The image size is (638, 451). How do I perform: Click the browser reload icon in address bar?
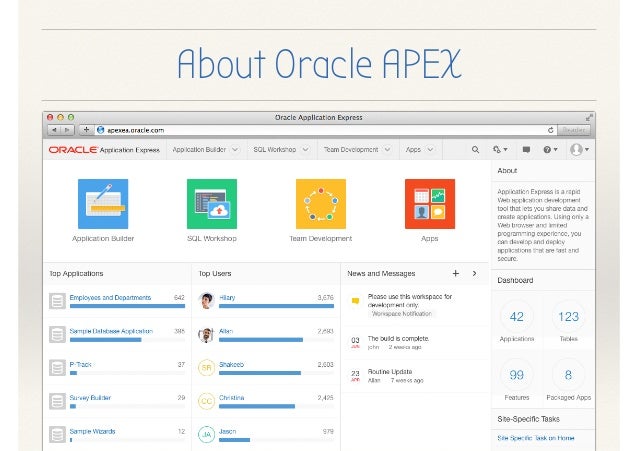(x=551, y=130)
